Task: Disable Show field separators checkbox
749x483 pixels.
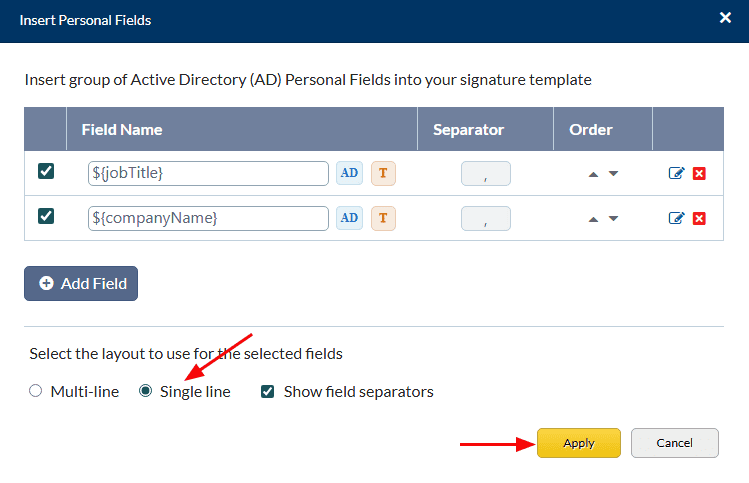Action: pyautogui.click(x=267, y=391)
